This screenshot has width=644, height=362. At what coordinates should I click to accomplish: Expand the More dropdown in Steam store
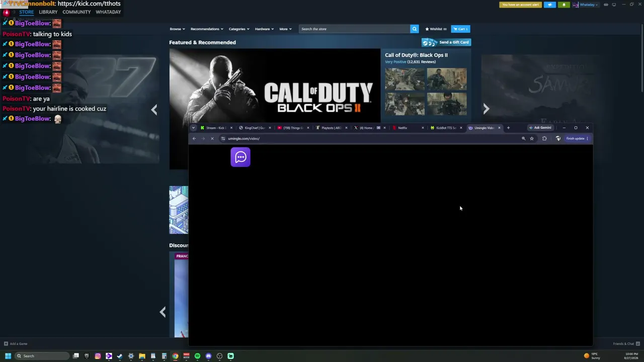click(x=285, y=29)
